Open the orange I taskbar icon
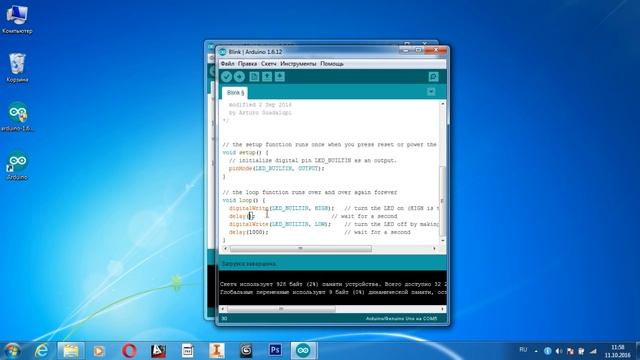The width and height of the screenshot is (640, 360). click(217, 351)
